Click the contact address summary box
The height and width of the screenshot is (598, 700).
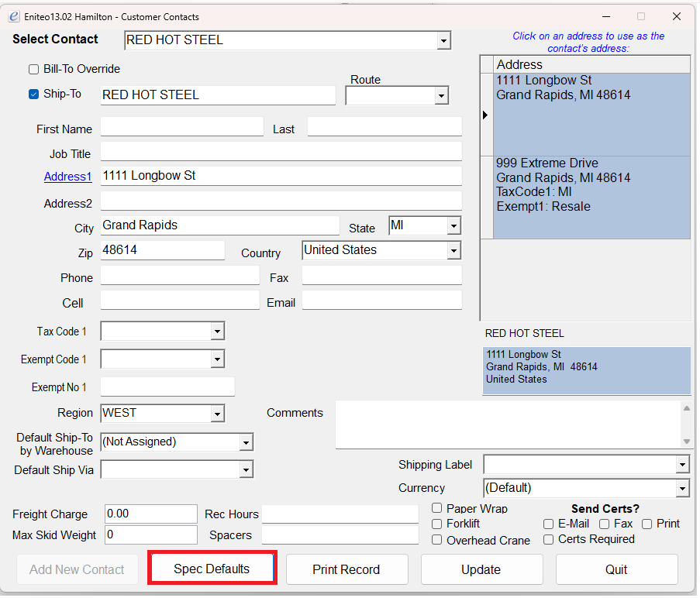point(587,371)
